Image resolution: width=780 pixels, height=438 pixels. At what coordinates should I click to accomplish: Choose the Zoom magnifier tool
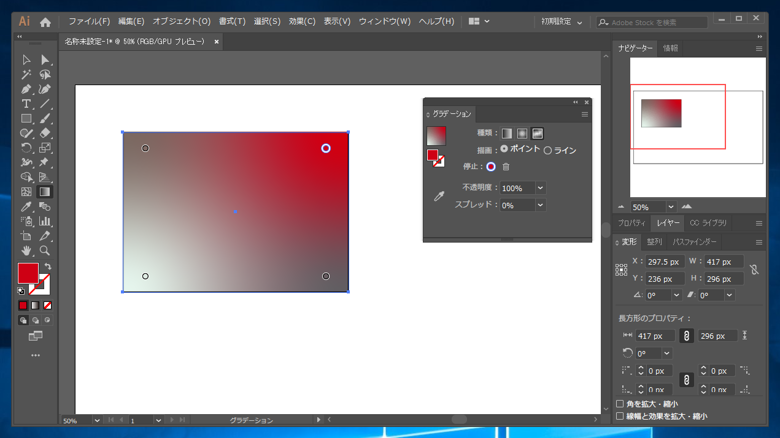tap(45, 250)
